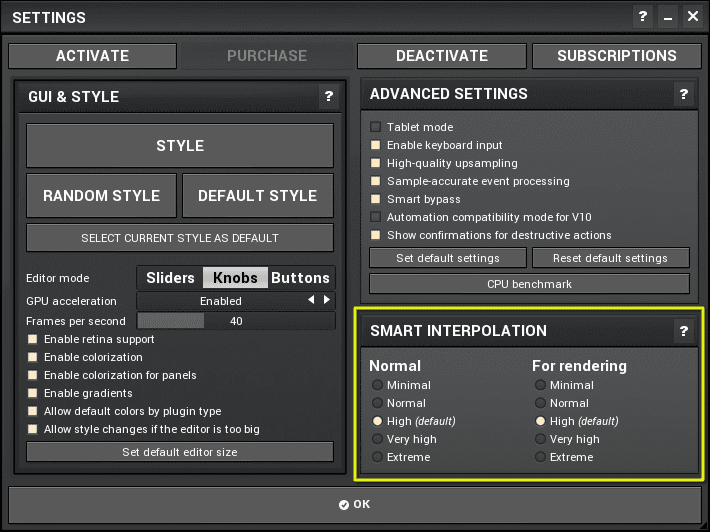This screenshot has height=532, width=710.
Task: Click Set default editor size
Action: point(180,452)
